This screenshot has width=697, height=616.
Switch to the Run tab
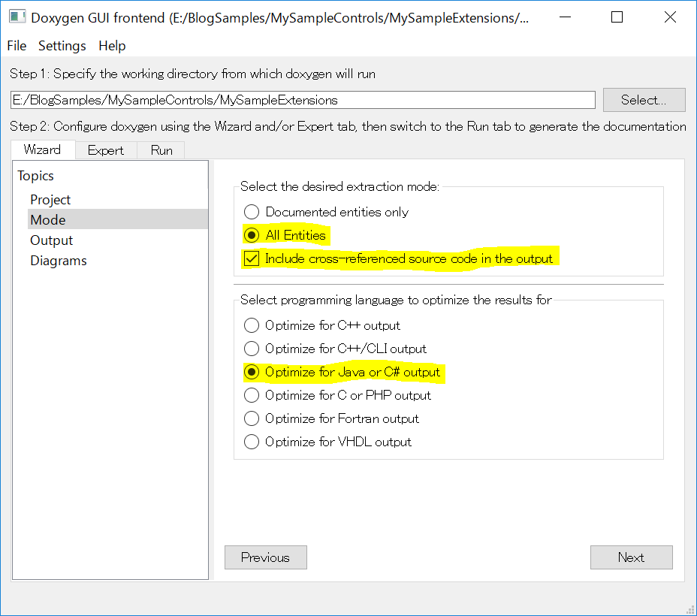click(161, 149)
